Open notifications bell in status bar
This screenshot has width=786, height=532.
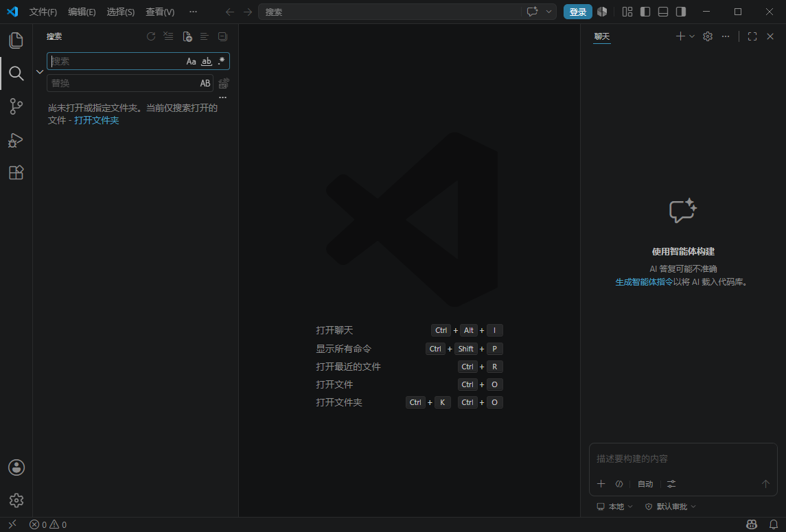[x=774, y=524]
